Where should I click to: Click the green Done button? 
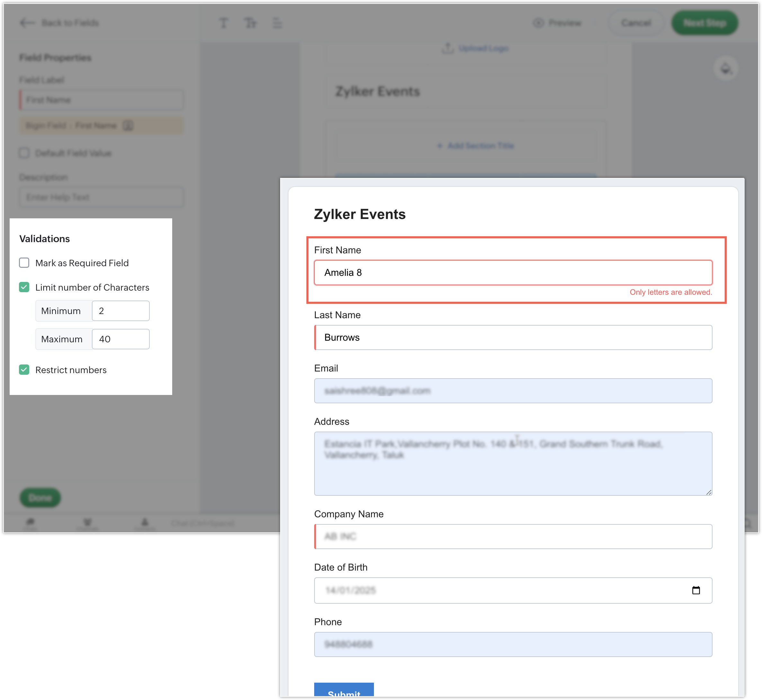coord(40,497)
